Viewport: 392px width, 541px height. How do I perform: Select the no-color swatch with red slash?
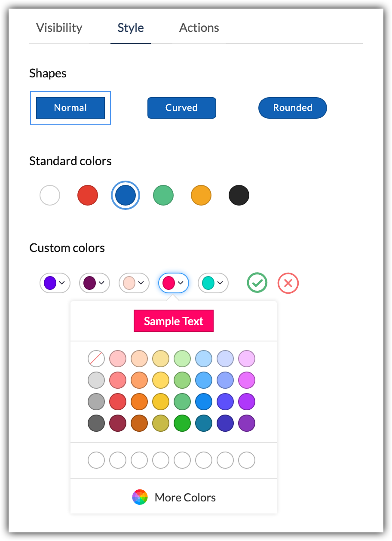click(x=96, y=358)
